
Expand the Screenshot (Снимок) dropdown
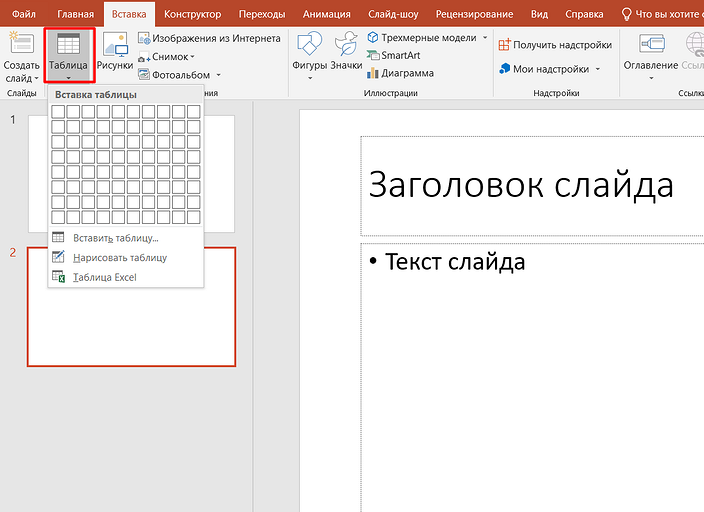coord(193,57)
